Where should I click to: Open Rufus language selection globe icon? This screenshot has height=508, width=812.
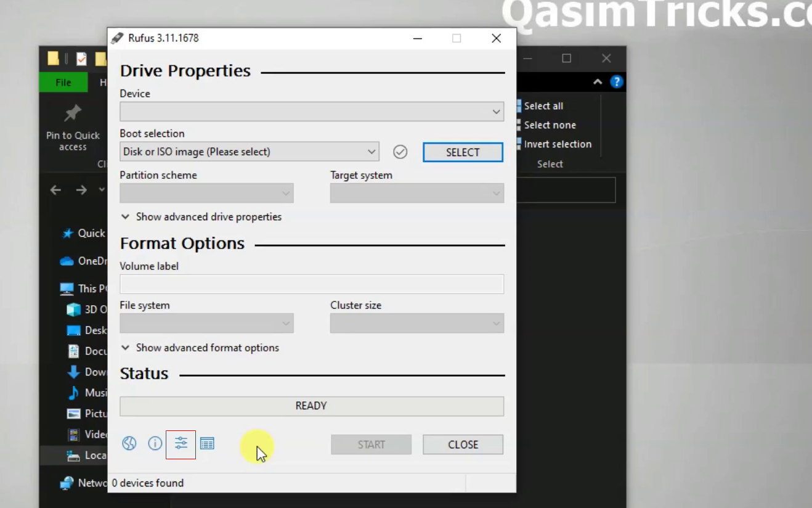click(129, 444)
